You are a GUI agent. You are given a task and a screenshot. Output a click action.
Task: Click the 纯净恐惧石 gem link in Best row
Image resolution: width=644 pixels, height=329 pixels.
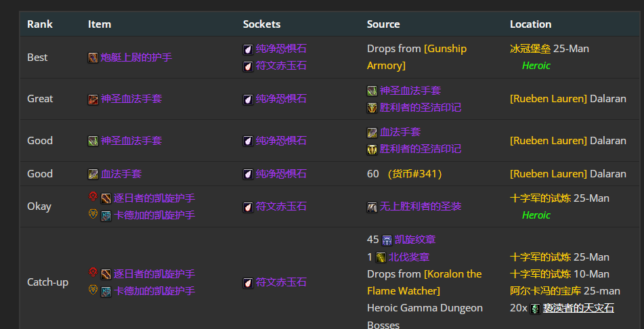(281, 49)
